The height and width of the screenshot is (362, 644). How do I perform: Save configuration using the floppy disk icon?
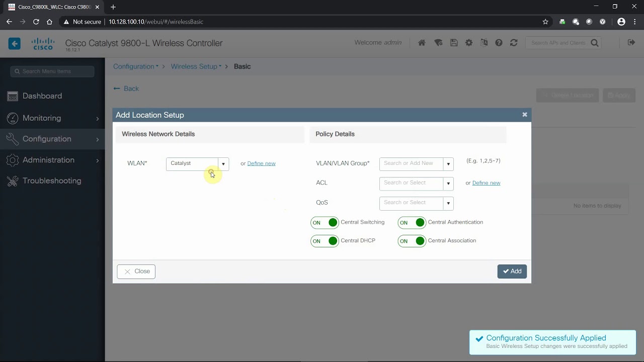pyautogui.click(x=454, y=43)
